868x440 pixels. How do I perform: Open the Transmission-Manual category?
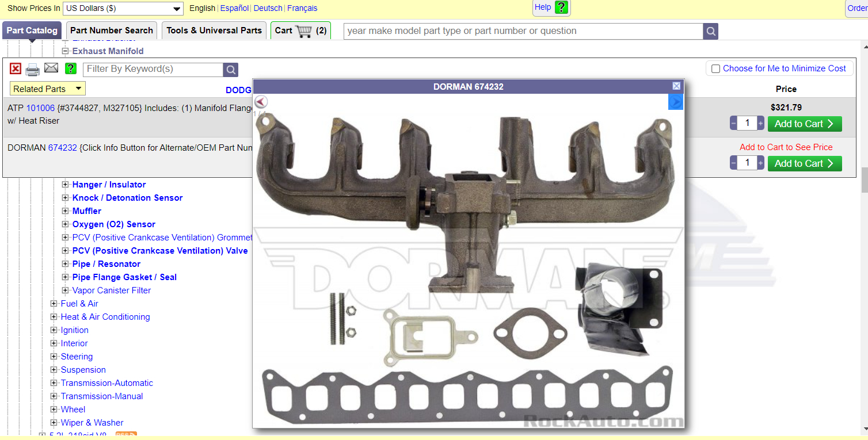click(x=102, y=396)
